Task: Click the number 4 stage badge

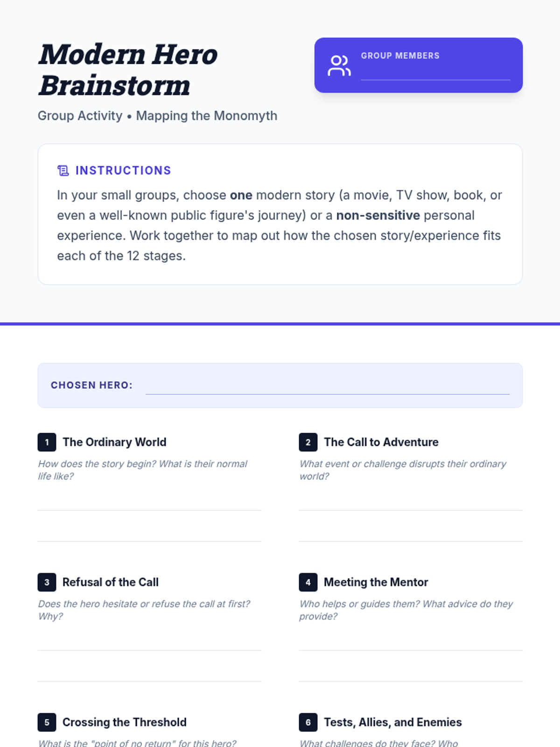Action: [308, 582]
